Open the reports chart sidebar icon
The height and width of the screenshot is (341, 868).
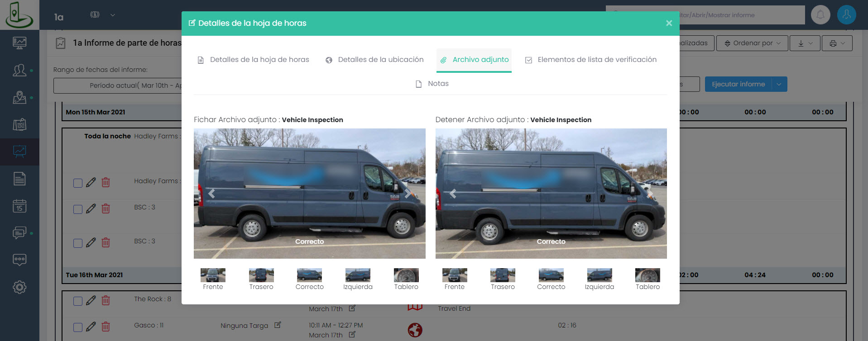coord(19,152)
